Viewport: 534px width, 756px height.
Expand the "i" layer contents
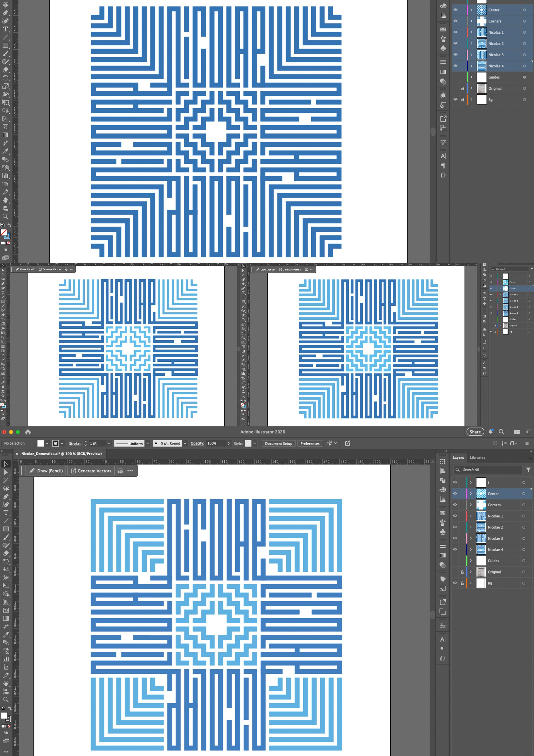[471, 482]
